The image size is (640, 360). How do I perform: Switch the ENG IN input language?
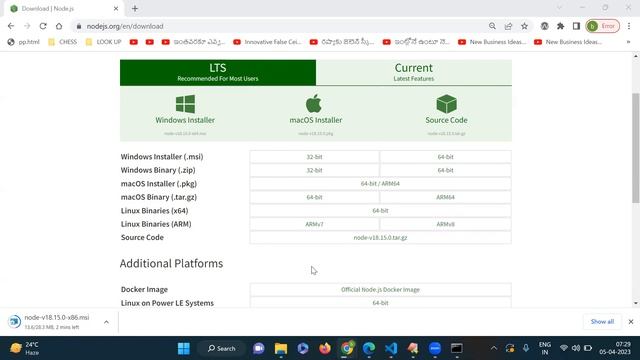click(545, 348)
